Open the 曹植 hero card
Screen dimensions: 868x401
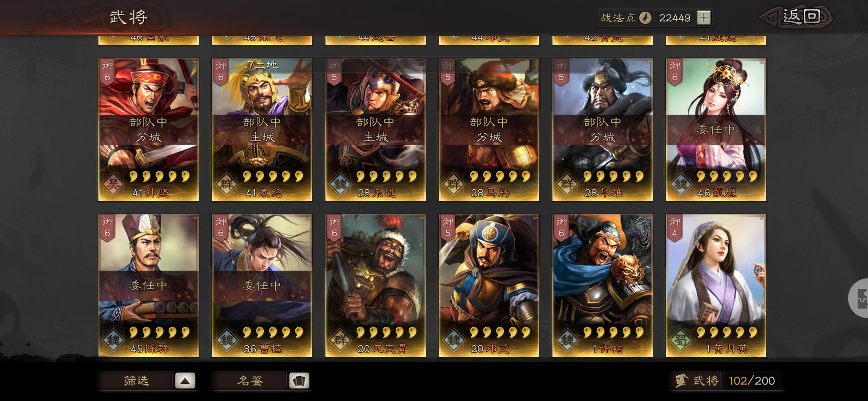point(262,286)
